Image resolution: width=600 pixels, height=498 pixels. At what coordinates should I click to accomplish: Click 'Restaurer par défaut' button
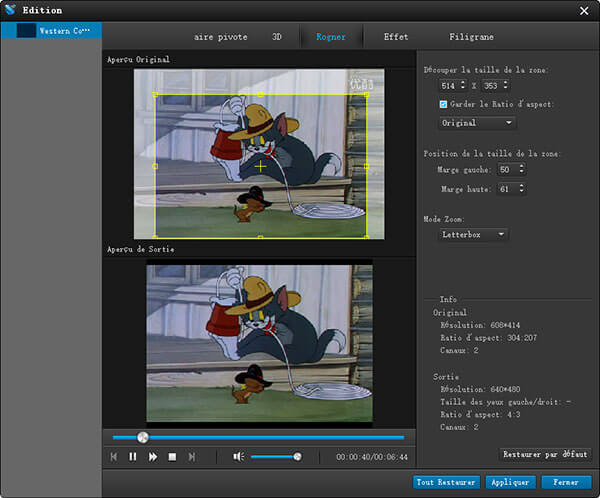(x=545, y=454)
